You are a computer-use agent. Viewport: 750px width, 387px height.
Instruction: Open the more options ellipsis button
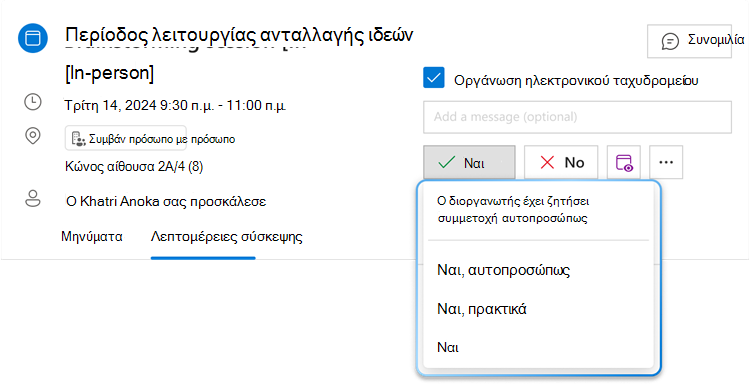pos(666,163)
